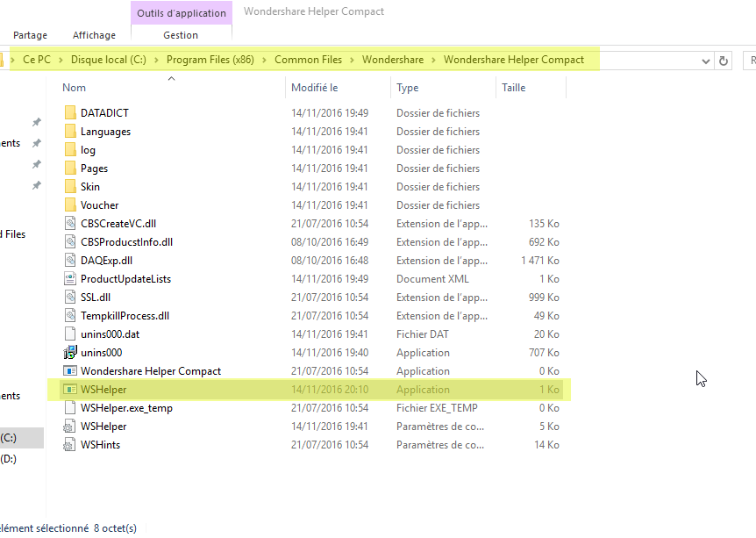756x538 pixels.
Task: Click the WSHelper configuration settings file icon
Action: coord(69,426)
